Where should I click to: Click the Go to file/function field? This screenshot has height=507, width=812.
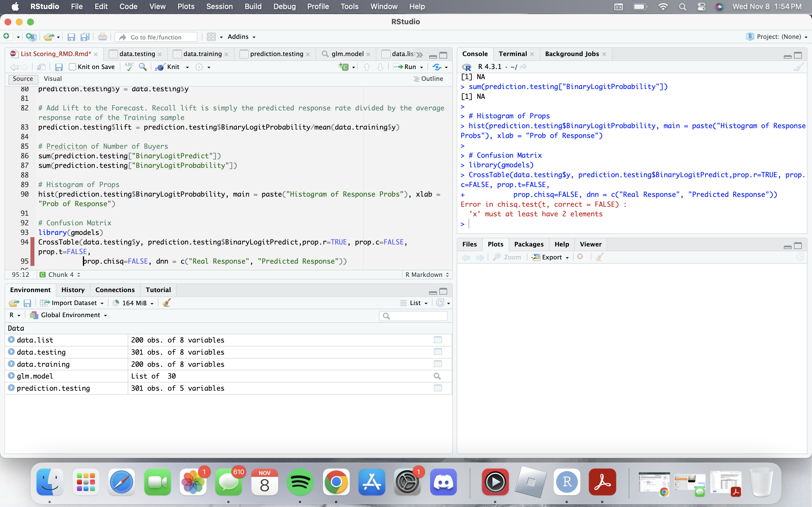pos(156,37)
